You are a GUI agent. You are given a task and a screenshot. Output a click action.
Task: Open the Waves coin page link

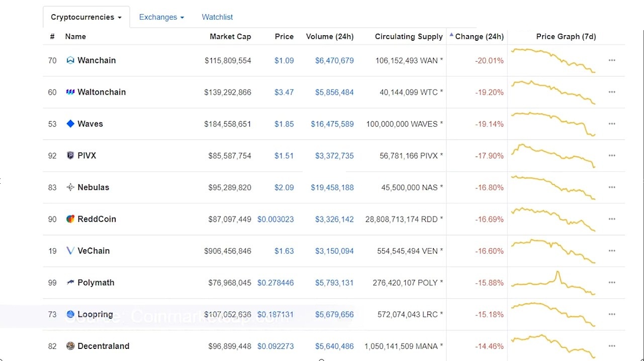(x=90, y=124)
